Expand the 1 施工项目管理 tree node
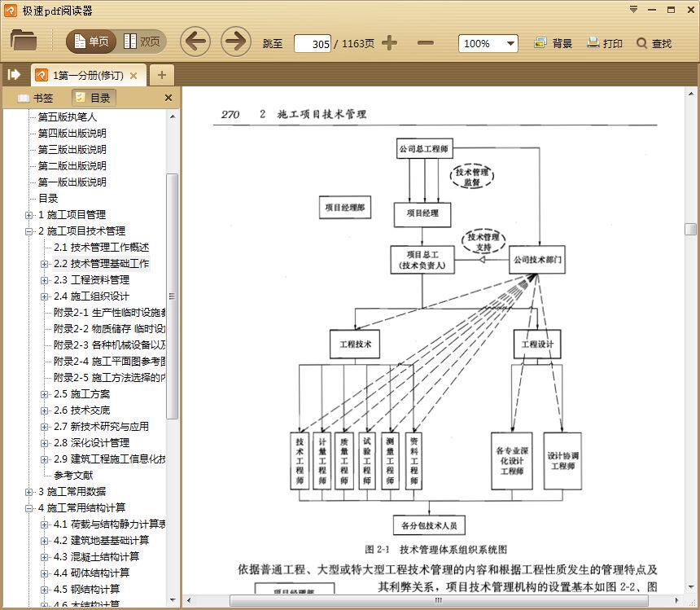The height and width of the screenshot is (610, 700). point(29,215)
